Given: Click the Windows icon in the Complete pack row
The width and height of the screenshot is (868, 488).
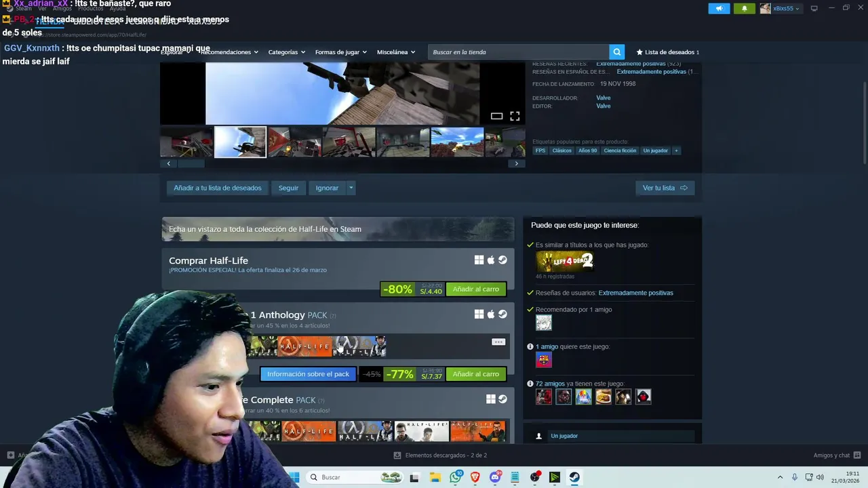Looking at the screenshot, I should [x=491, y=399].
